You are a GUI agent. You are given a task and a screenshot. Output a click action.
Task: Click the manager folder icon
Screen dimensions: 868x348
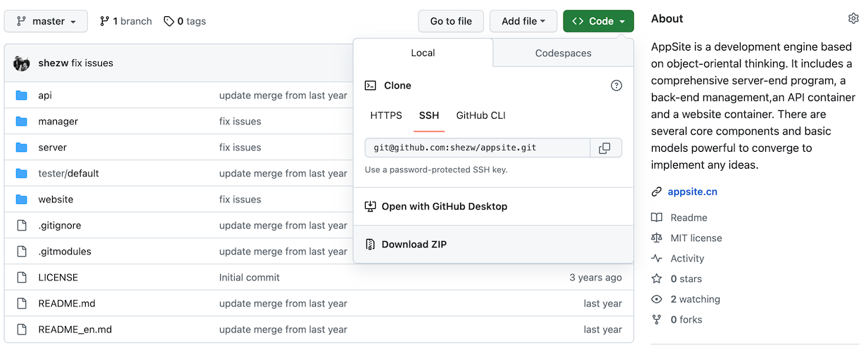click(22, 122)
